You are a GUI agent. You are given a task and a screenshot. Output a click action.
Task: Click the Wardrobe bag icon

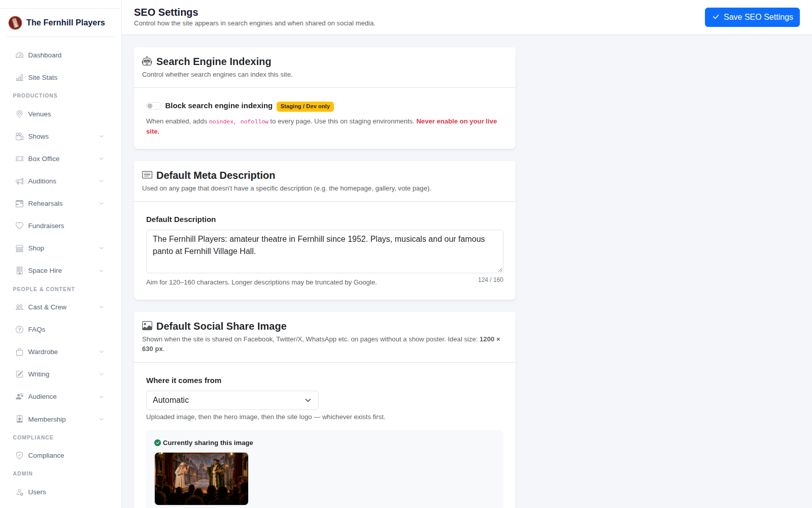point(20,352)
